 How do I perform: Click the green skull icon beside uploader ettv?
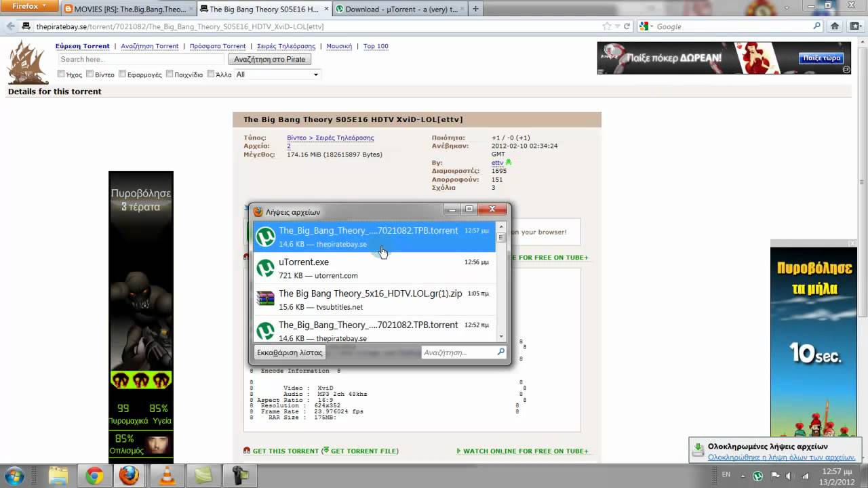coord(509,163)
